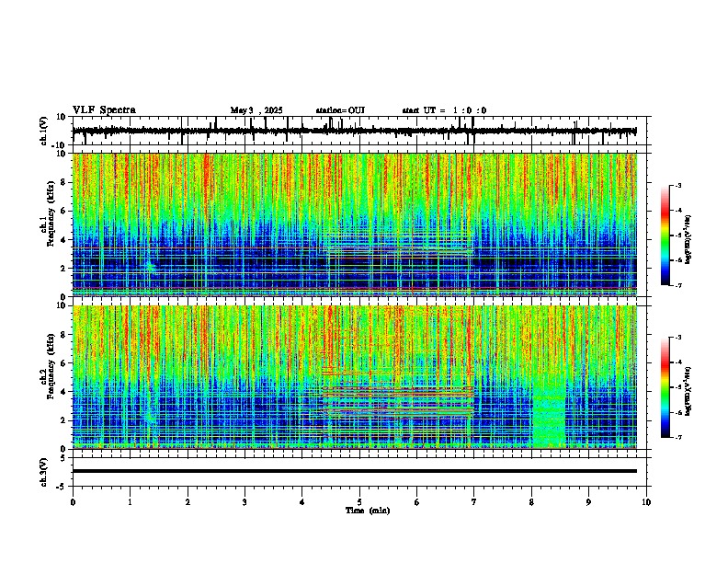728x563 pixels.
Task: Click the flat black ch.3 voltage line
Action: [x=354, y=471]
